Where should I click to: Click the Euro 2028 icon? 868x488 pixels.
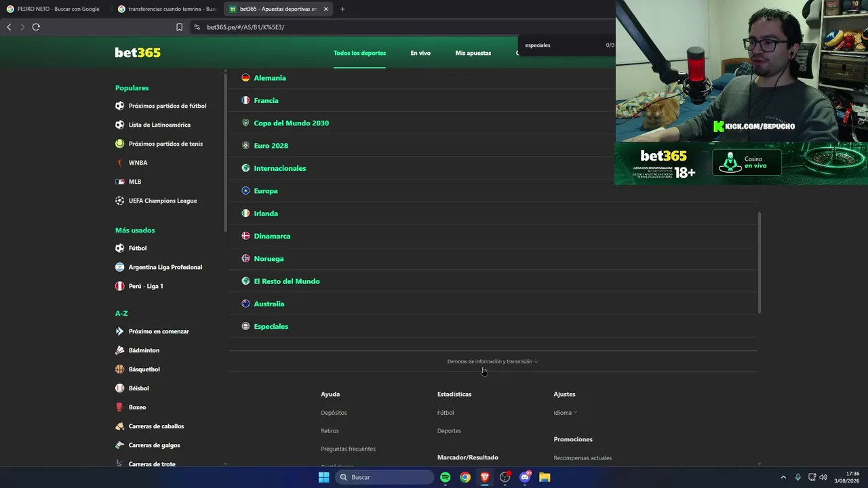[x=245, y=146]
